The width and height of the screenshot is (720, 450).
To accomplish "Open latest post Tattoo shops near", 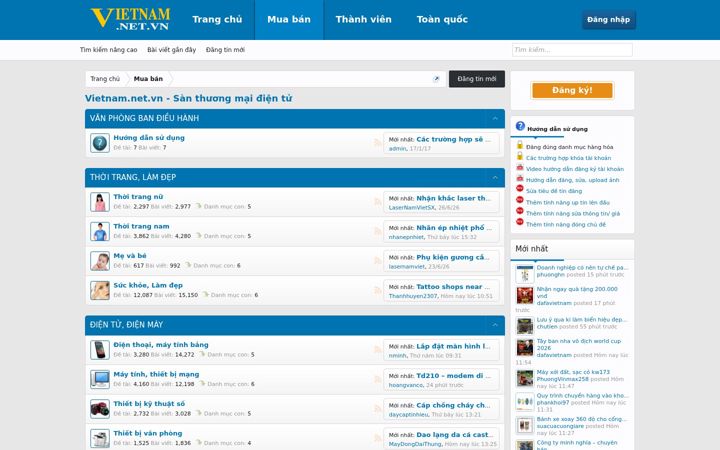I will [453, 287].
